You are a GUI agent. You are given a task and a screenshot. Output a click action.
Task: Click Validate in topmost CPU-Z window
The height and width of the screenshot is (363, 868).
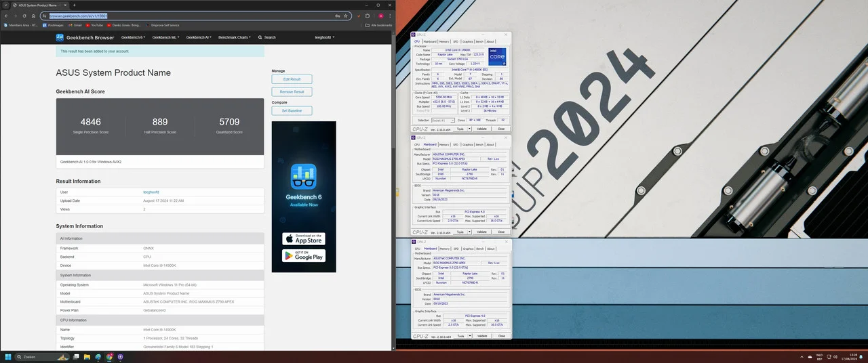[x=481, y=129]
